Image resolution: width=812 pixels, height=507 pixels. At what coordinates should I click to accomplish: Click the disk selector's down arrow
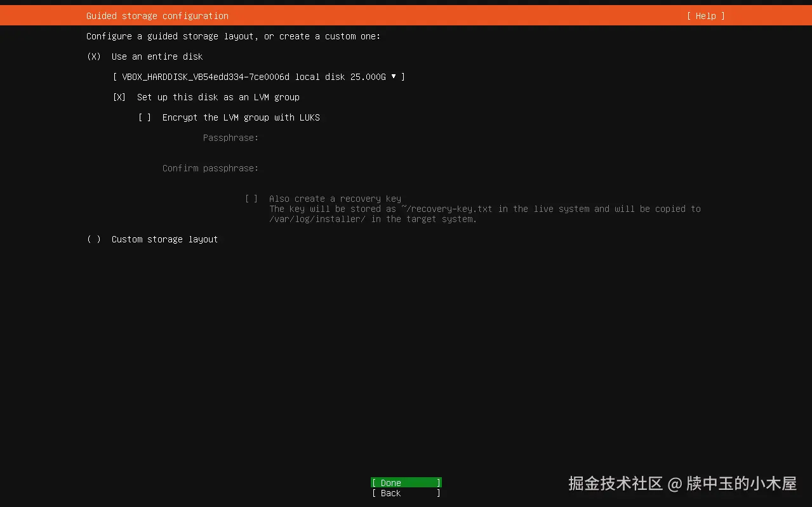coord(394,77)
